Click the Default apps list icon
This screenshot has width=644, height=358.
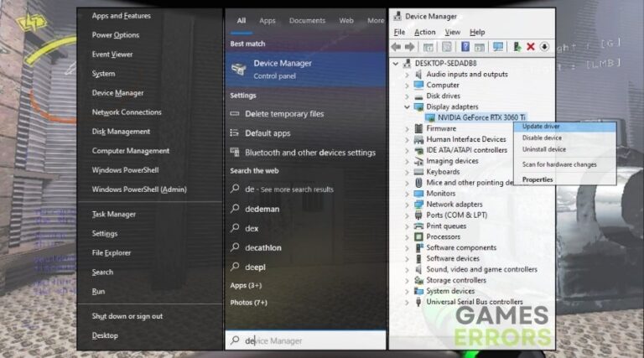click(x=235, y=132)
